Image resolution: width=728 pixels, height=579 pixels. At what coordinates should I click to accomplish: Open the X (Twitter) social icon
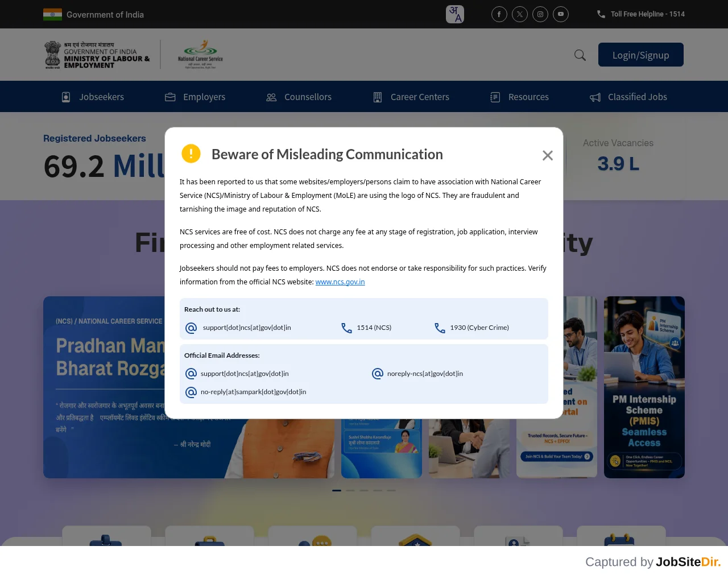click(520, 14)
